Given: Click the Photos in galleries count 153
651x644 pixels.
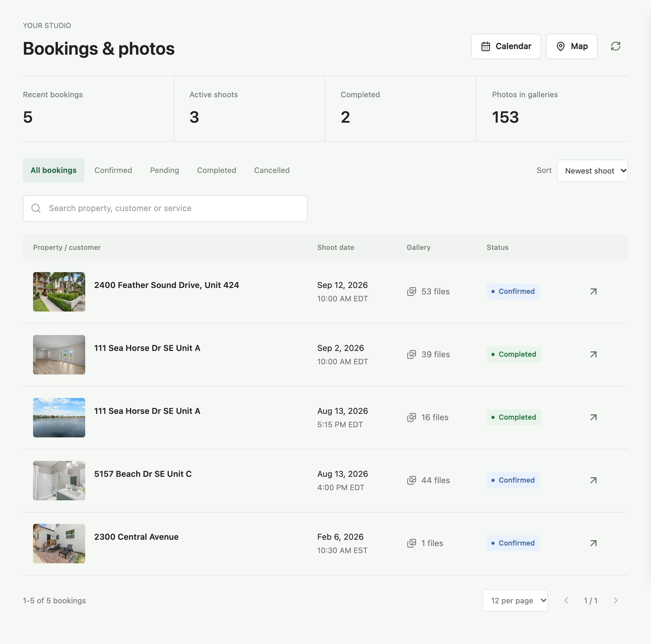Looking at the screenshot, I should [x=505, y=117].
